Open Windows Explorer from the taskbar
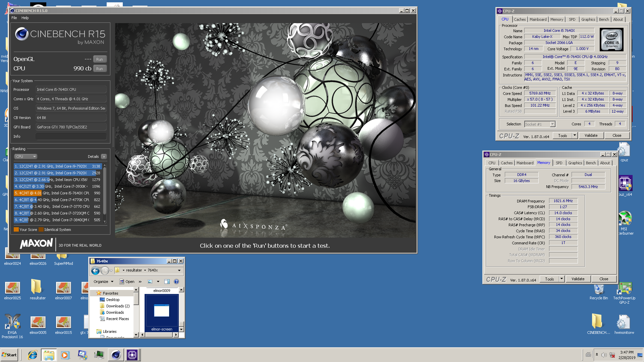This screenshot has width=644, height=362. (49, 355)
